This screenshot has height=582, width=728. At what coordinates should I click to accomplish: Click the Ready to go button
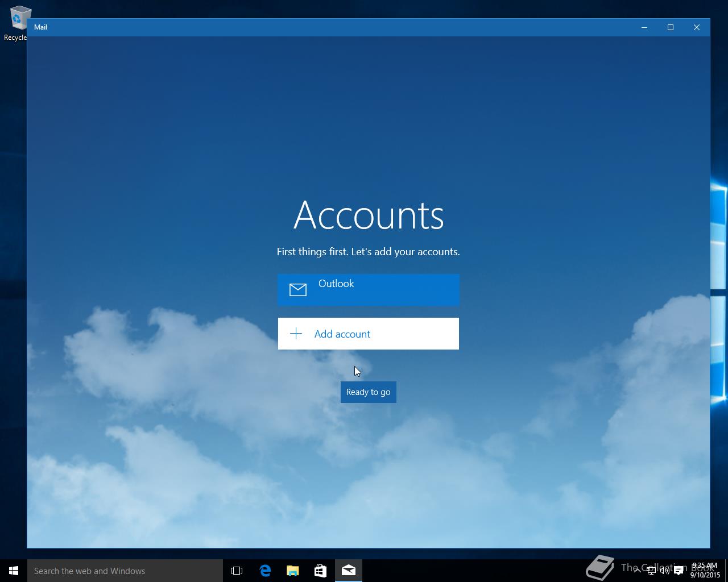pos(369,392)
